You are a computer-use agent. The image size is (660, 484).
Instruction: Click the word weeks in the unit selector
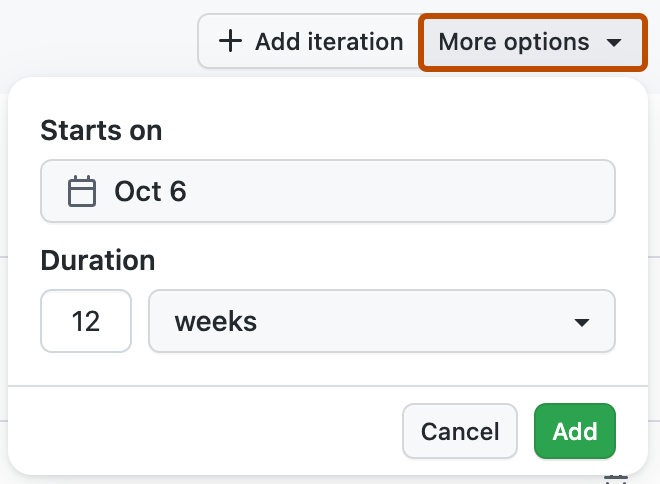pos(216,321)
